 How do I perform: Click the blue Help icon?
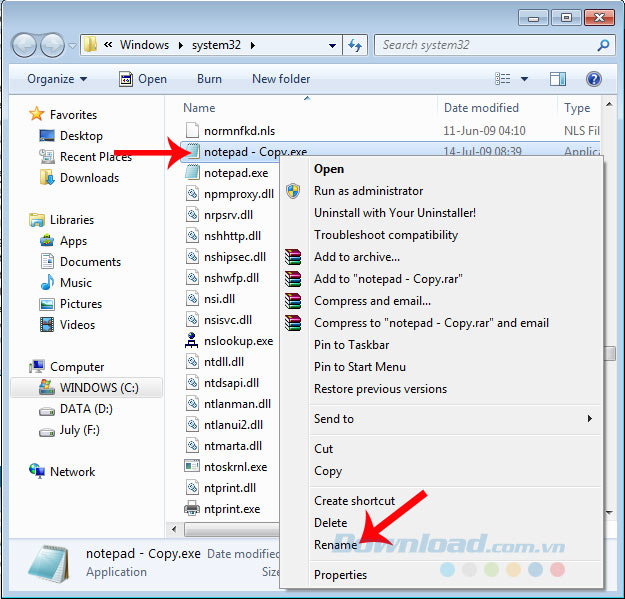click(594, 79)
